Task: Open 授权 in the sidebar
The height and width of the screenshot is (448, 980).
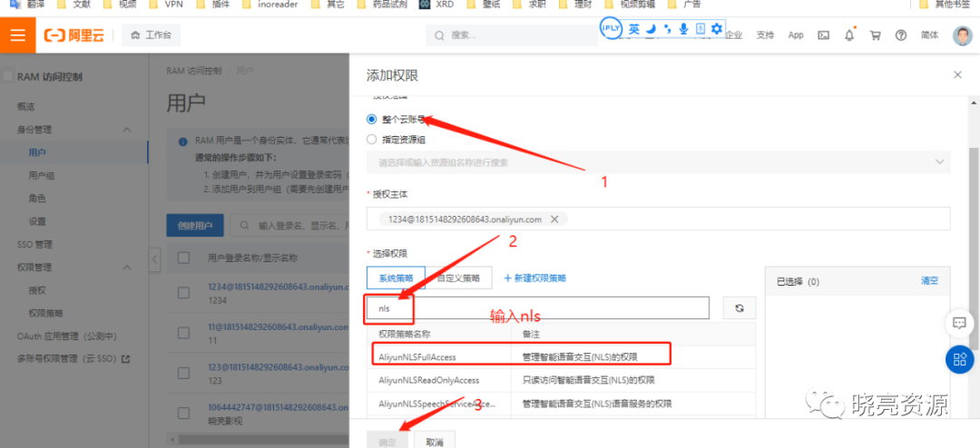Action: [x=37, y=290]
